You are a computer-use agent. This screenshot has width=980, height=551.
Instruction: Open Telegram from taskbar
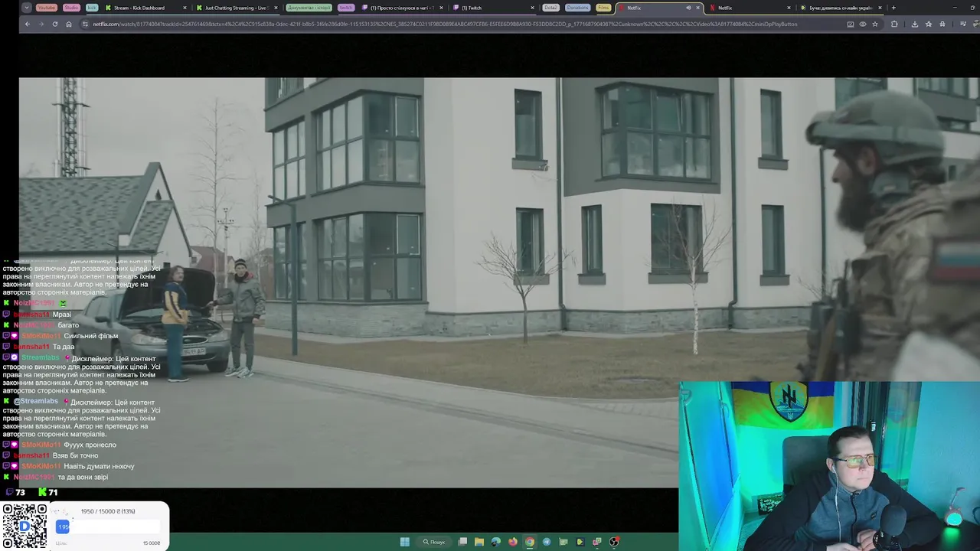[x=547, y=542]
